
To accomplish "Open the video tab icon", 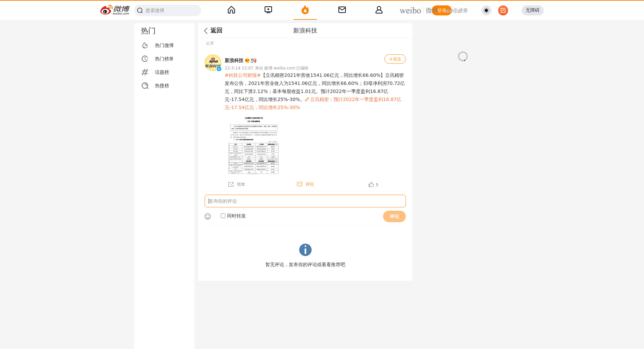I will [268, 10].
